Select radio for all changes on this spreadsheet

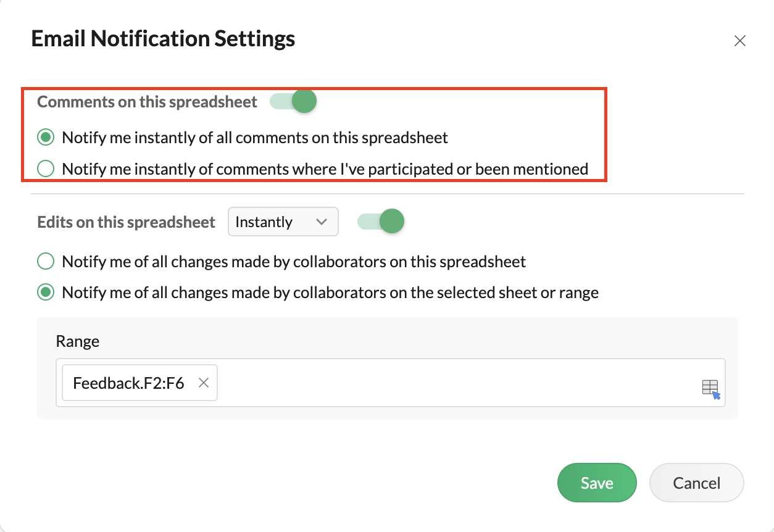46,262
